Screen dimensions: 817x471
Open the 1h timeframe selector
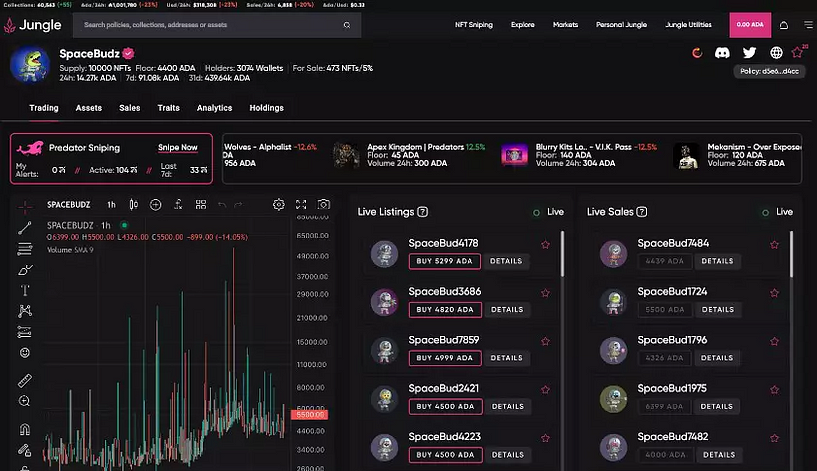click(x=111, y=205)
